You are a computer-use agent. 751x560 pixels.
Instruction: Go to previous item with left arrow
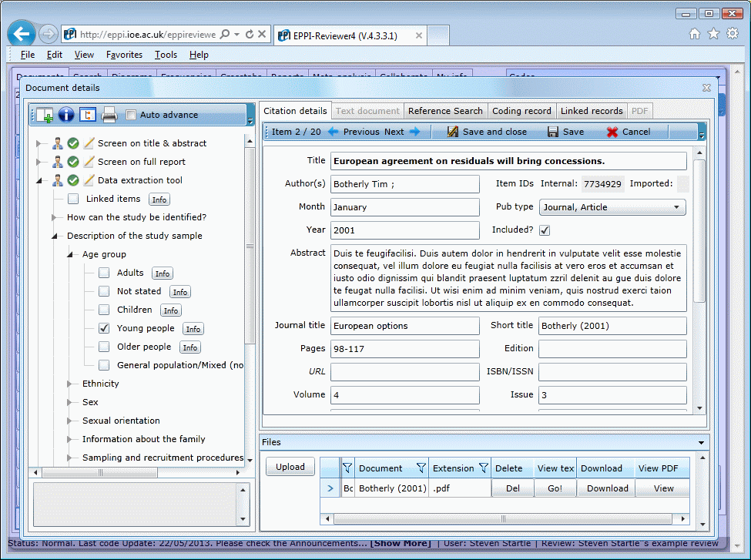coord(334,132)
